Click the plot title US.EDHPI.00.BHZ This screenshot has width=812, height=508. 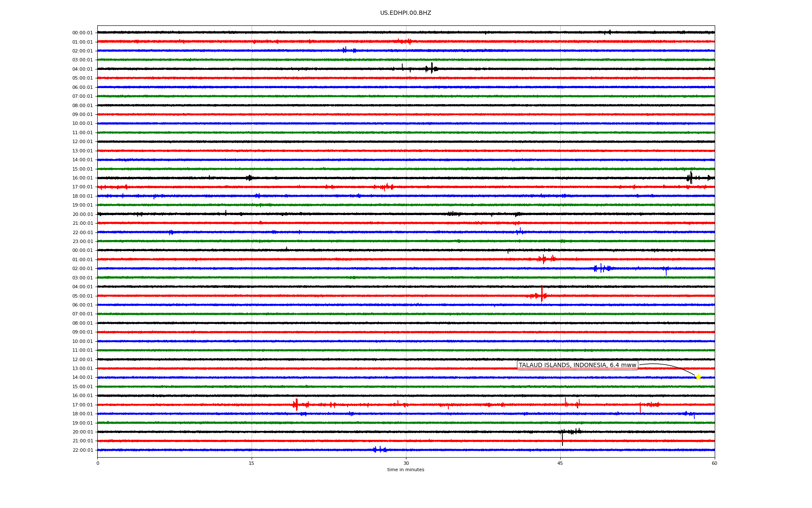click(x=405, y=13)
